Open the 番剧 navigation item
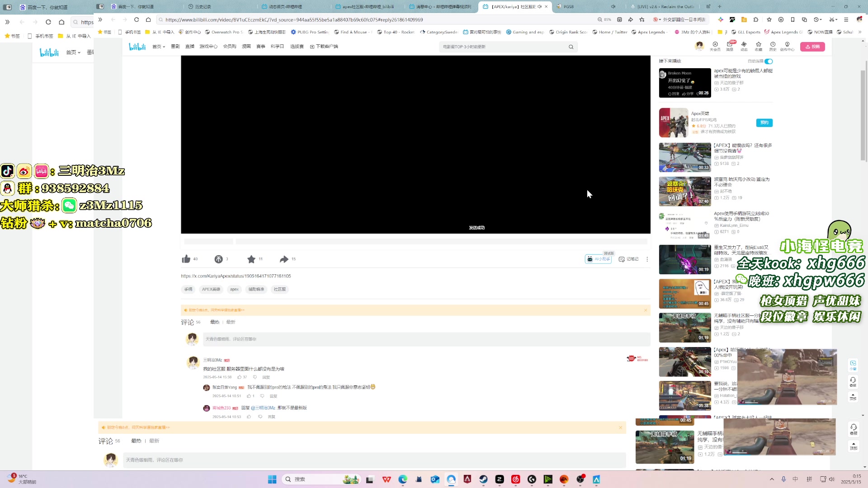Screen dimensions: 868x488 pos(175,47)
